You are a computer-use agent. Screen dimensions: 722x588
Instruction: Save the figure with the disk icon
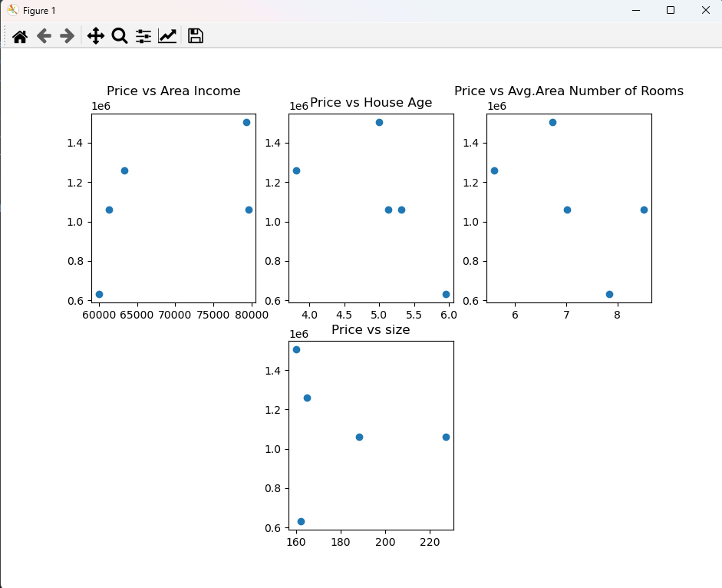(196, 36)
